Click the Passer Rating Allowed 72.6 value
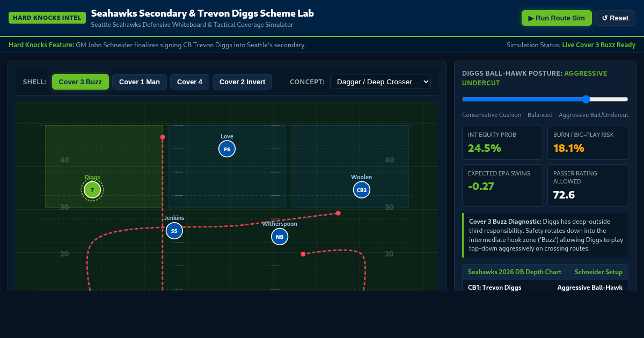Viewport: 644px width, 338px height. coord(564,195)
